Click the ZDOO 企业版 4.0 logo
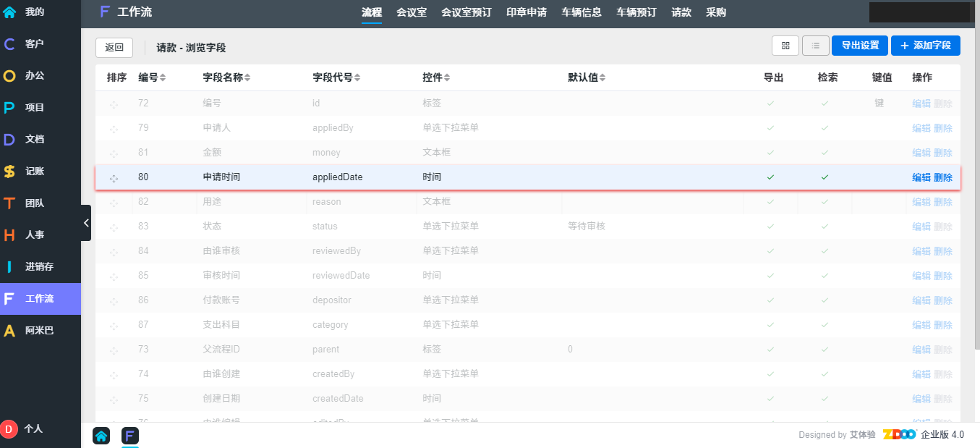980x448 pixels. (924, 434)
